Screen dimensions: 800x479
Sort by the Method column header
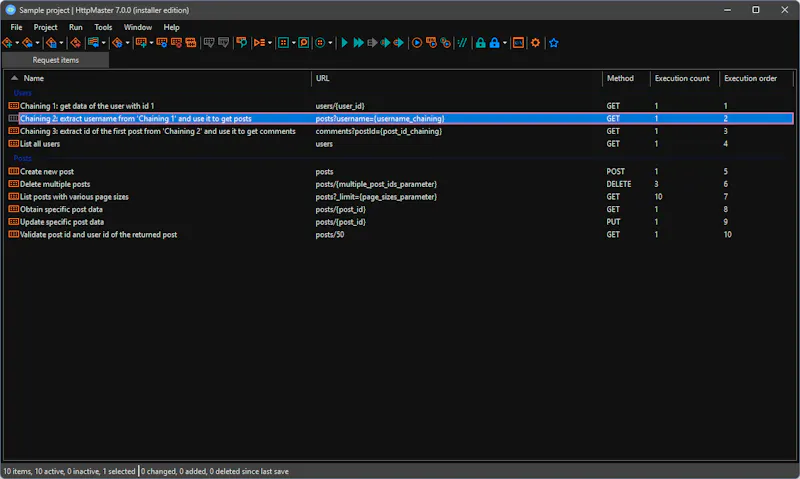pos(626,78)
